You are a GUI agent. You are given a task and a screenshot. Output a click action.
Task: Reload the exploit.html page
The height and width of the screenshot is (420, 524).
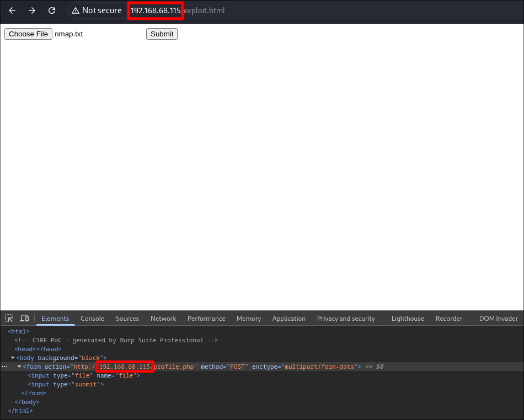52,10
